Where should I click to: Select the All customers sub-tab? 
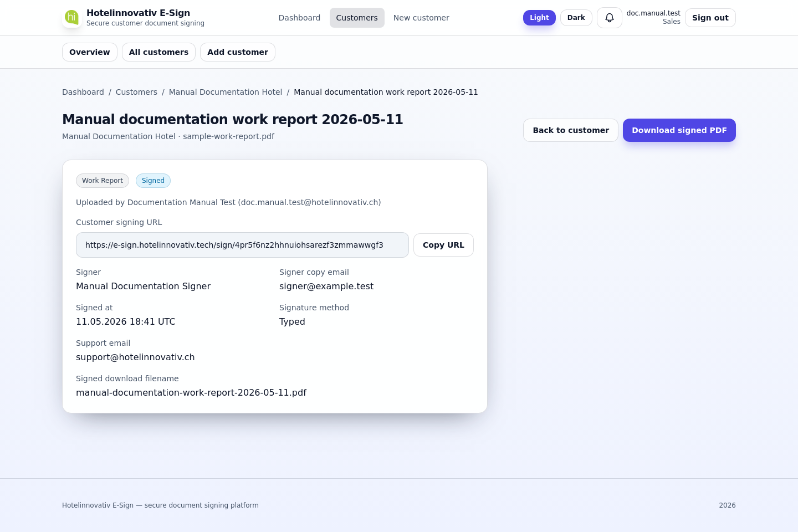158,52
